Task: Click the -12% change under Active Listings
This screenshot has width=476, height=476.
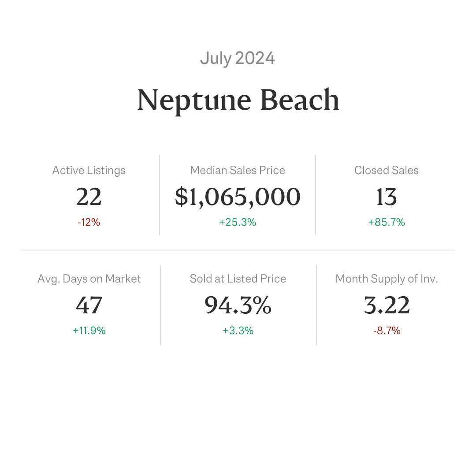Action: [89, 222]
